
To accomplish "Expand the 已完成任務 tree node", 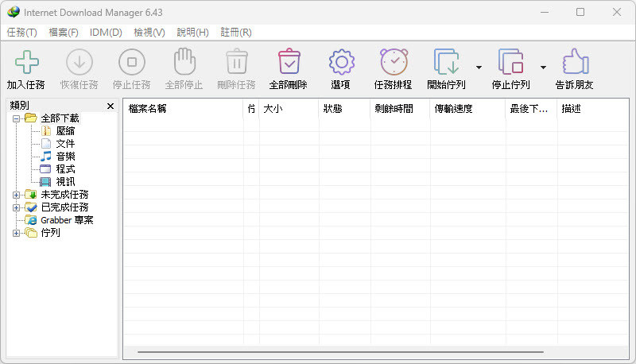I will tap(16, 208).
